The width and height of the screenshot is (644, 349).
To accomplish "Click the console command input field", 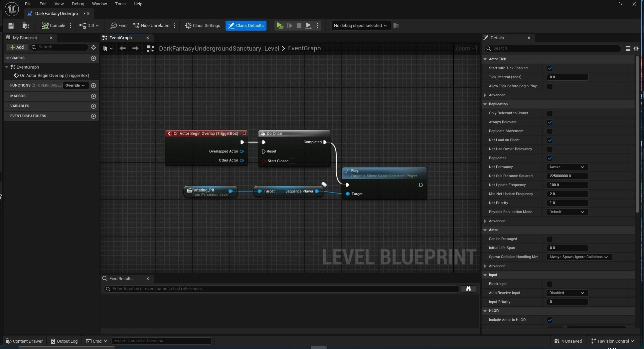I will (x=161, y=341).
